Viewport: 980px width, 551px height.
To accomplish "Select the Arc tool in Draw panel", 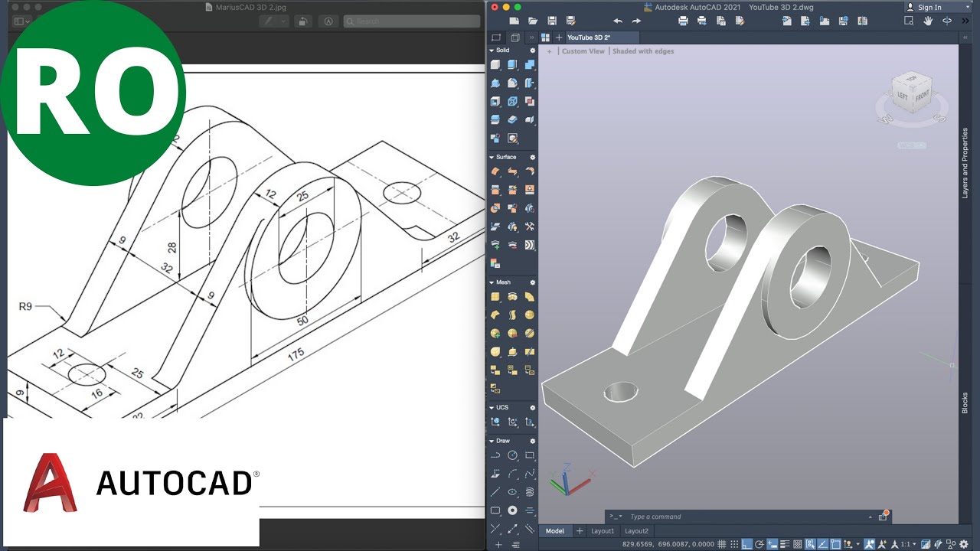I will 512,474.
